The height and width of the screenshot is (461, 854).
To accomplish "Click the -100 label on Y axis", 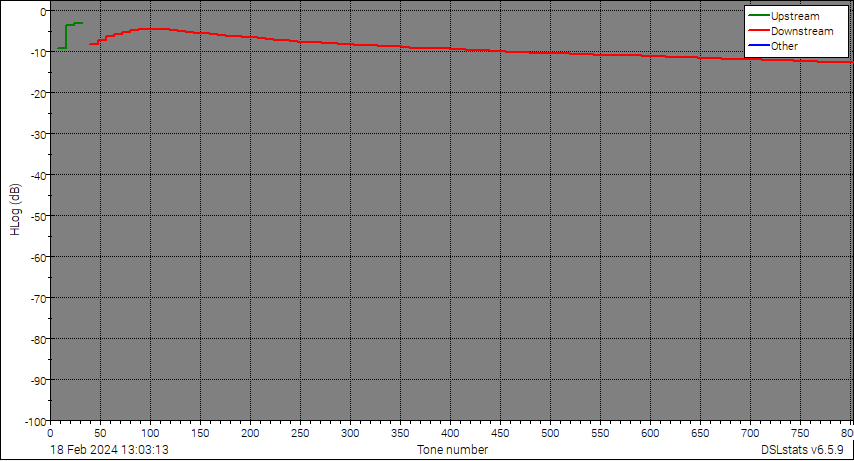I will pyautogui.click(x=36, y=421).
